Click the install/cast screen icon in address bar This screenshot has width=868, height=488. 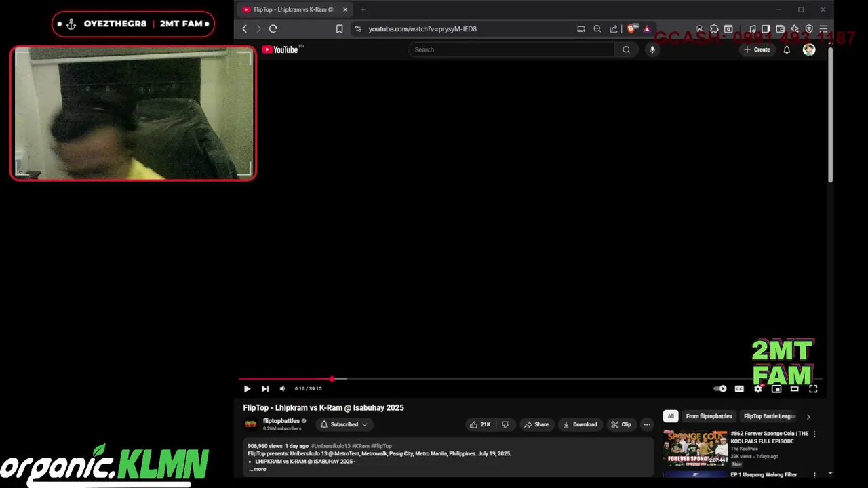[581, 28]
